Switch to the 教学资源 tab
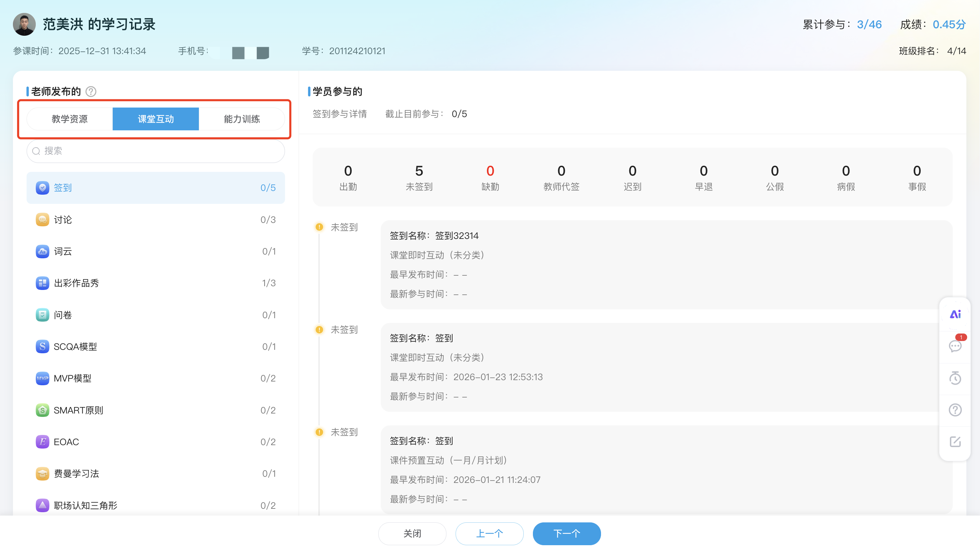Viewport: 980px width, 552px height. pos(69,119)
